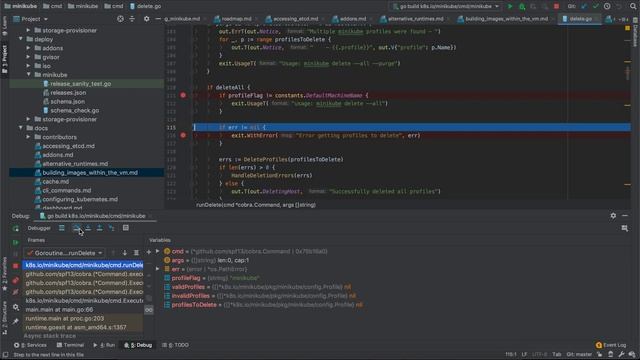Select main.main at main.go:66 frame
640x360 pixels.
83,309
